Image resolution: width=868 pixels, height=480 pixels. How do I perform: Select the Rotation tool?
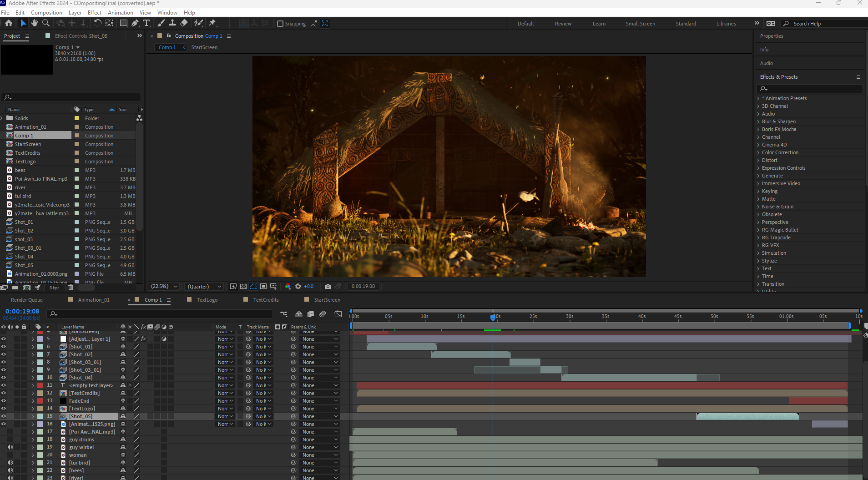click(x=97, y=23)
